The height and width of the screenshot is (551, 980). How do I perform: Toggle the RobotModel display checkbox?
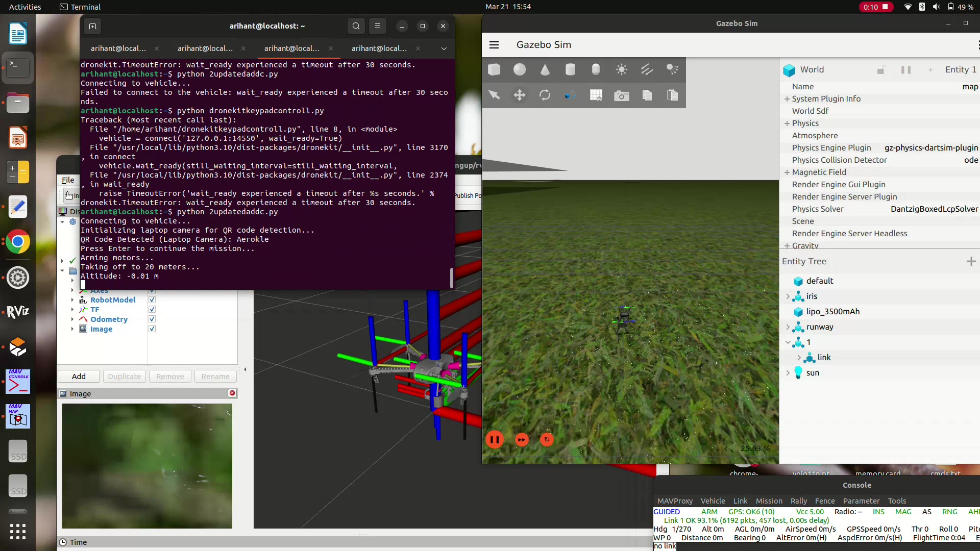(x=152, y=300)
